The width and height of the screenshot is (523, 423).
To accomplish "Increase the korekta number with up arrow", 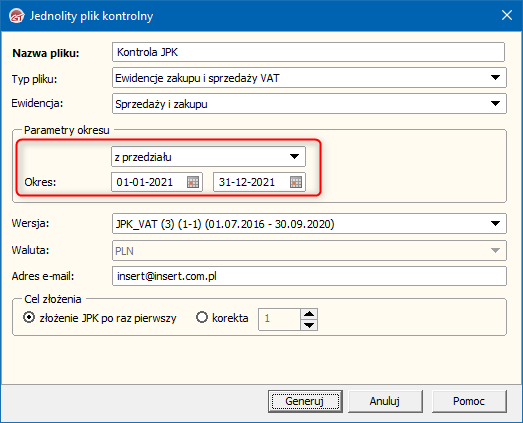I will pos(309,314).
